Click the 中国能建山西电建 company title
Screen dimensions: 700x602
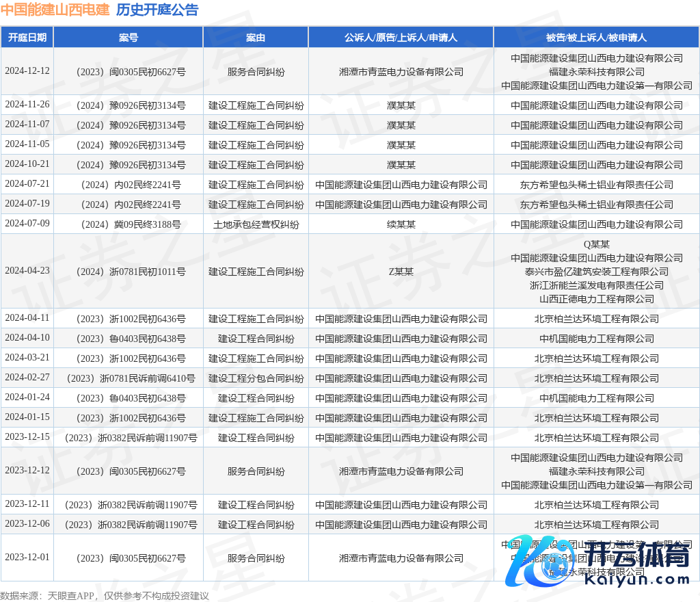pyautogui.click(x=55, y=10)
